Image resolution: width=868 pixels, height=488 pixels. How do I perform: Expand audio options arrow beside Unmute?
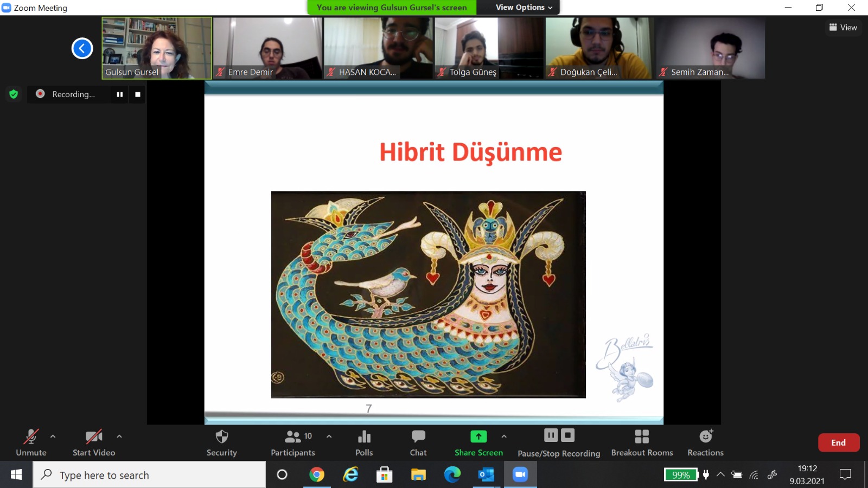click(53, 436)
